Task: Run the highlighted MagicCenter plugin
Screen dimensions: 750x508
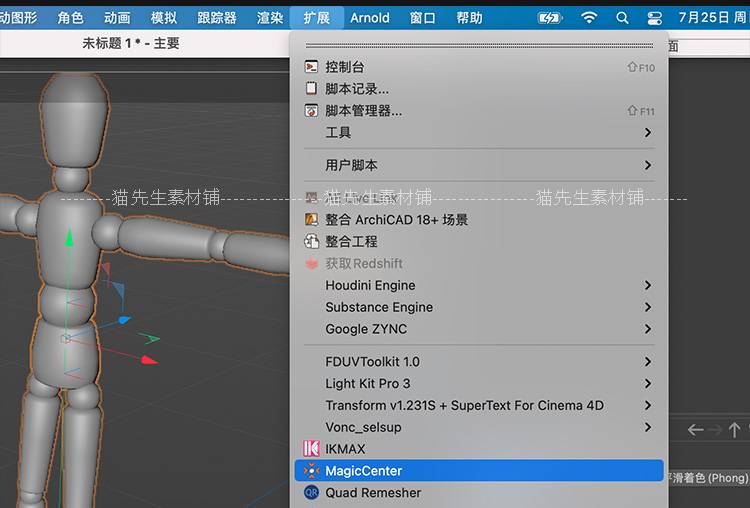Action: click(479, 471)
